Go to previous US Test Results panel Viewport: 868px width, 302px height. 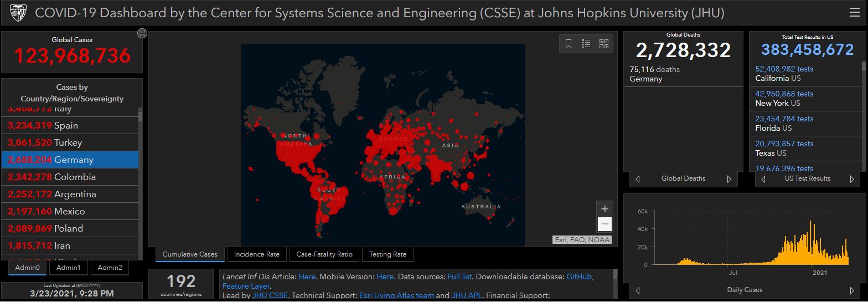tap(763, 179)
